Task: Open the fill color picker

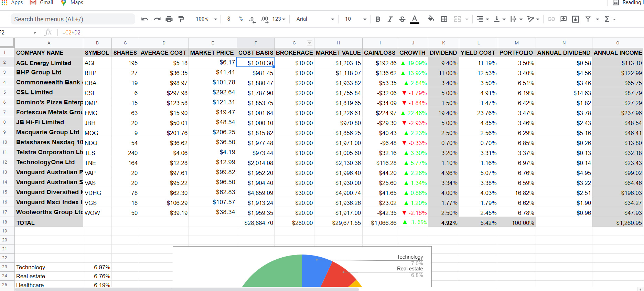Action: tap(431, 19)
